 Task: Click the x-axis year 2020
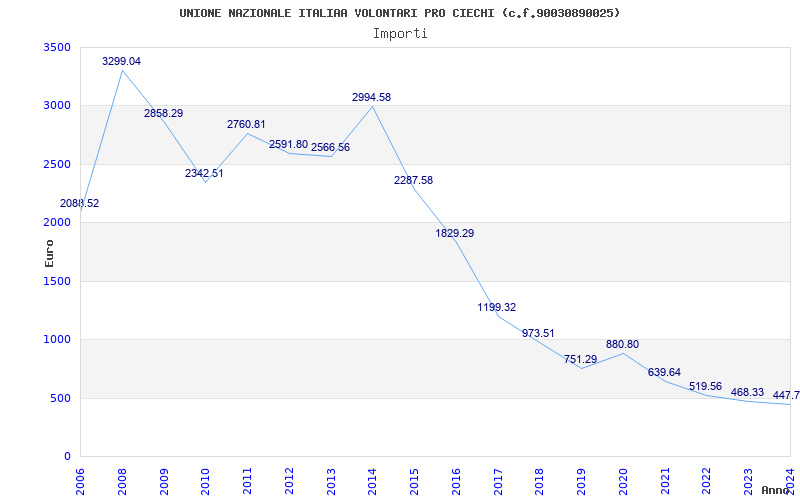[x=623, y=483]
